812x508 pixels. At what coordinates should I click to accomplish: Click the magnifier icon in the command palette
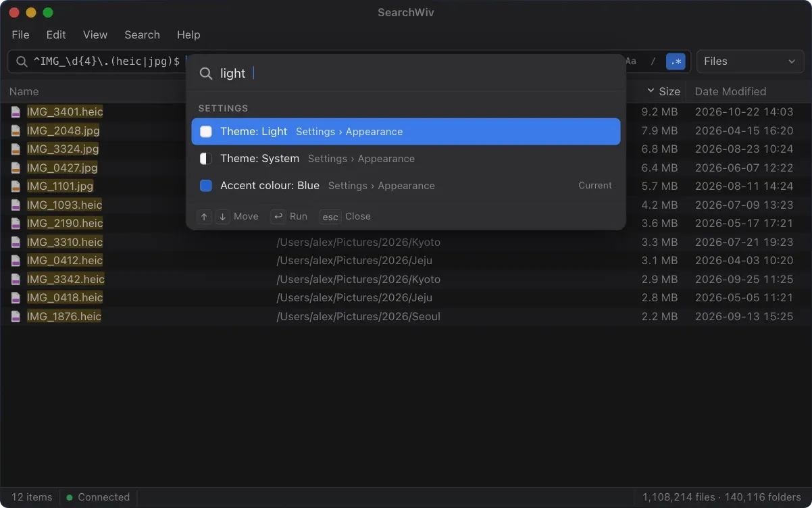tap(206, 74)
